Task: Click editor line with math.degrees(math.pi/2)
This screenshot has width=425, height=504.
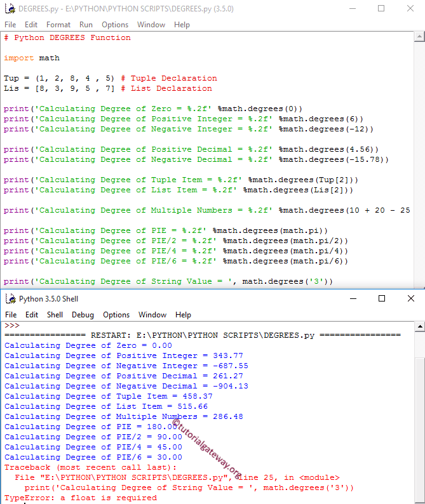Action: coord(176,241)
